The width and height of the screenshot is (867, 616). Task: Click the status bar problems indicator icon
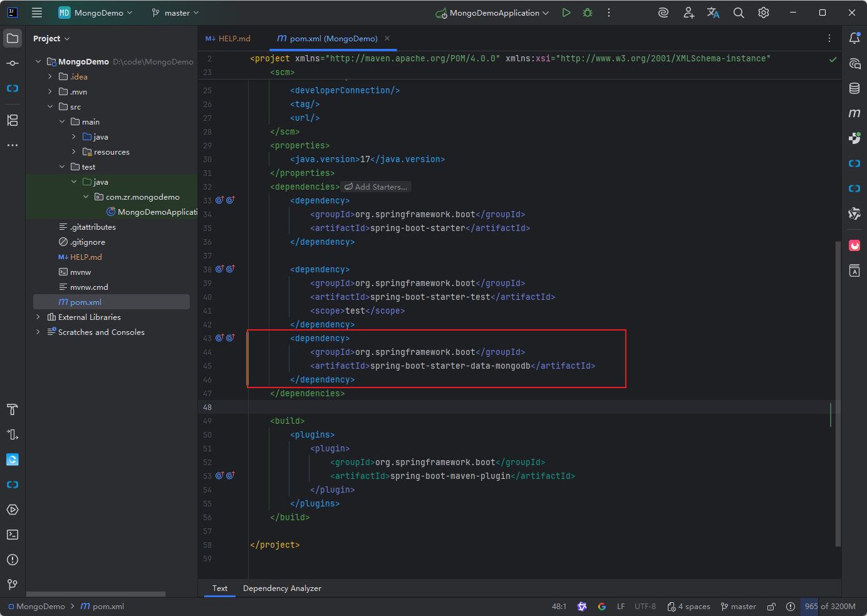(791, 606)
